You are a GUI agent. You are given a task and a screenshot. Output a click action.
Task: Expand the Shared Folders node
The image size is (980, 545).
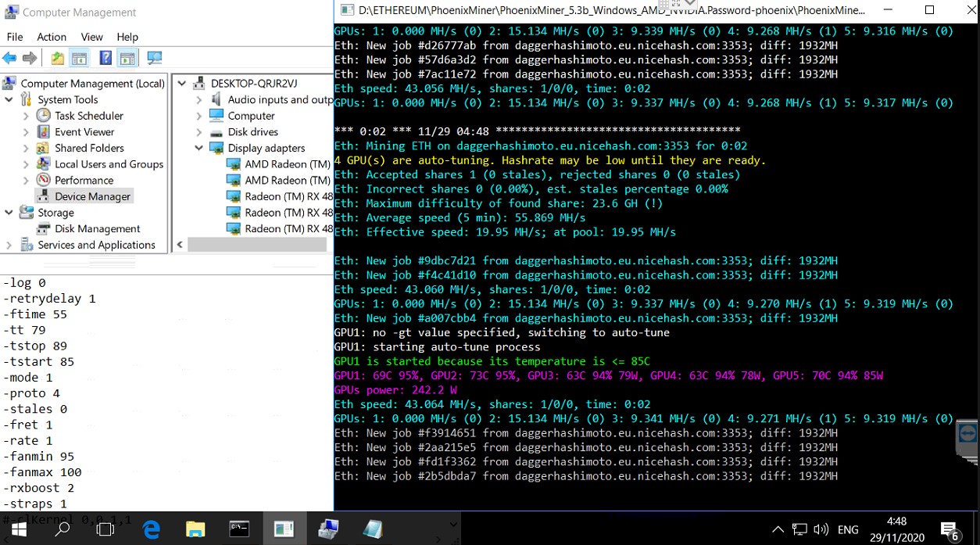26,148
